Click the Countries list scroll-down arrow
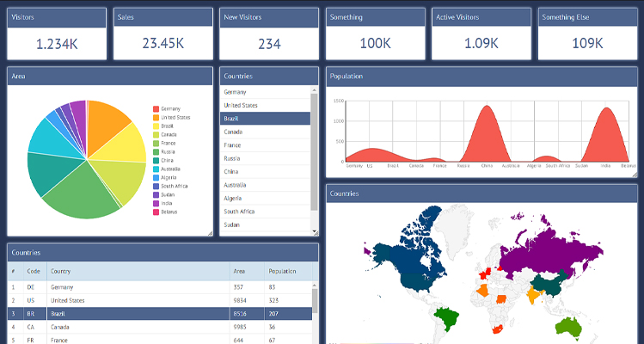The height and width of the screenshot is (344, 644). (x=314, y=231)
